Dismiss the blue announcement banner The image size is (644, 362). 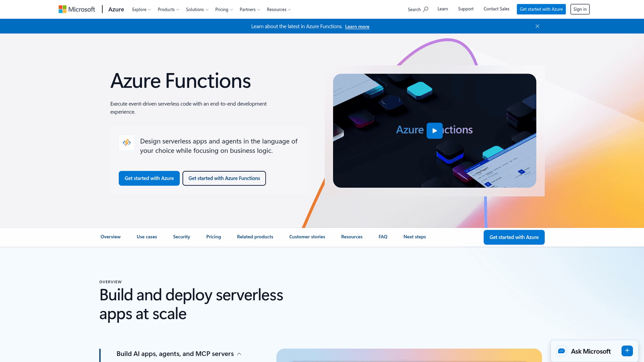click(537, 26)
